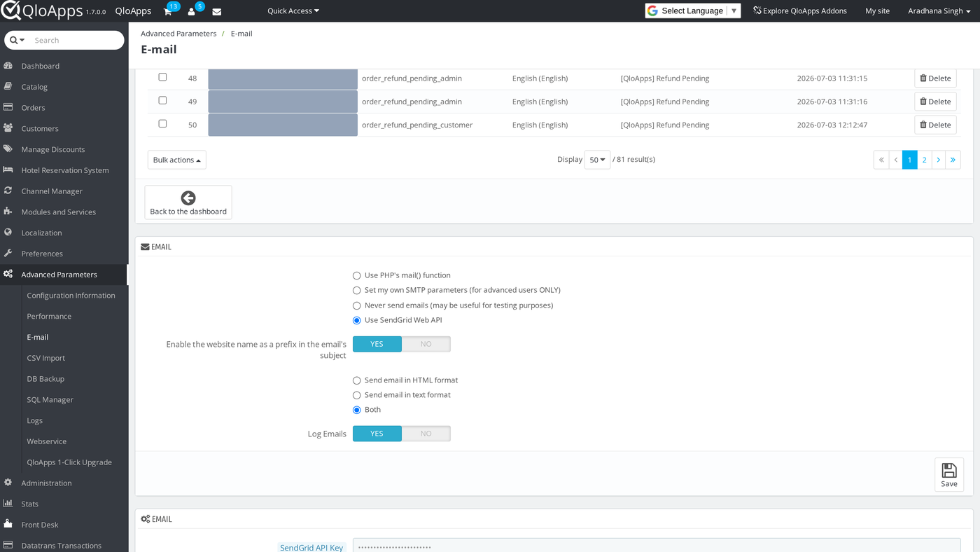Screen dimensions: 980x552
Task: Jump to the last results page
Action: (x=953, y=160)
